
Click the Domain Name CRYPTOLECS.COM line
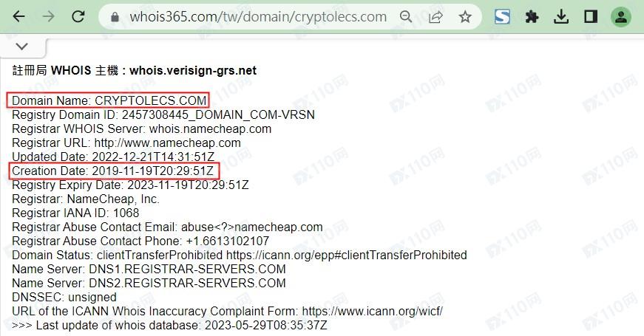click(x=109, y=100)
